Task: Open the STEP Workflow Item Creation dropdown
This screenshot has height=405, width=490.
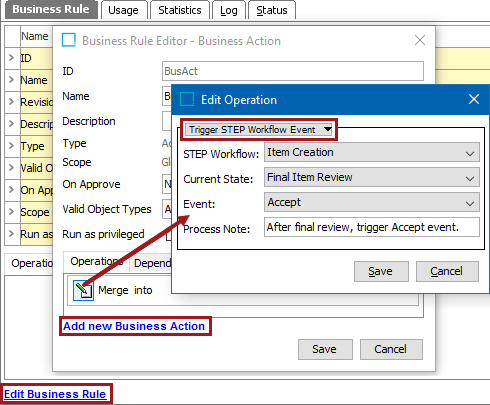Action: [x=372, y=153]
